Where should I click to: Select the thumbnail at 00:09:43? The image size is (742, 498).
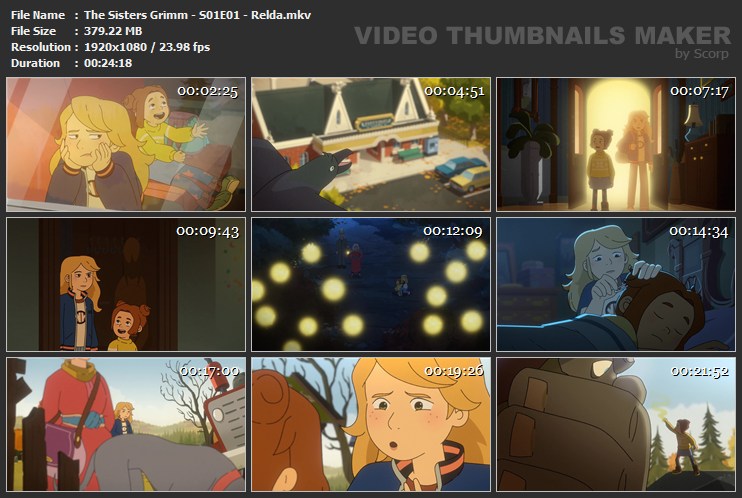tap(126, 285)
